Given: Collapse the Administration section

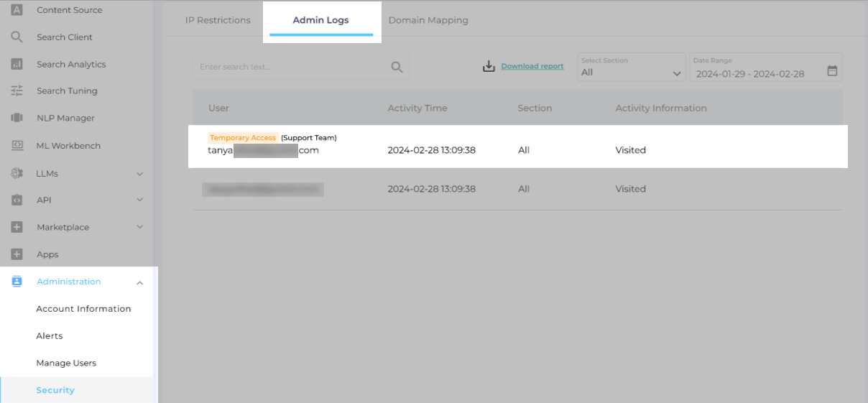Looking at the screenshot, I should (140, 282).
